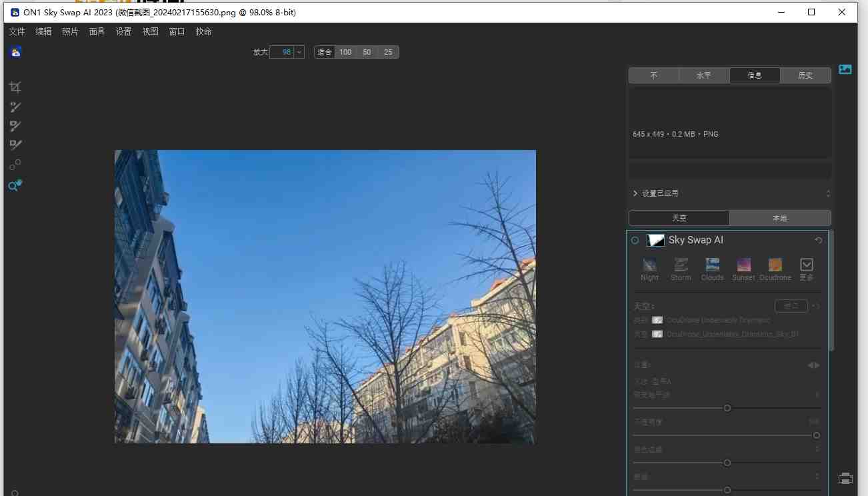Open the zoom level dropdown
Viewport: 868px width, 496px height.
299,51
